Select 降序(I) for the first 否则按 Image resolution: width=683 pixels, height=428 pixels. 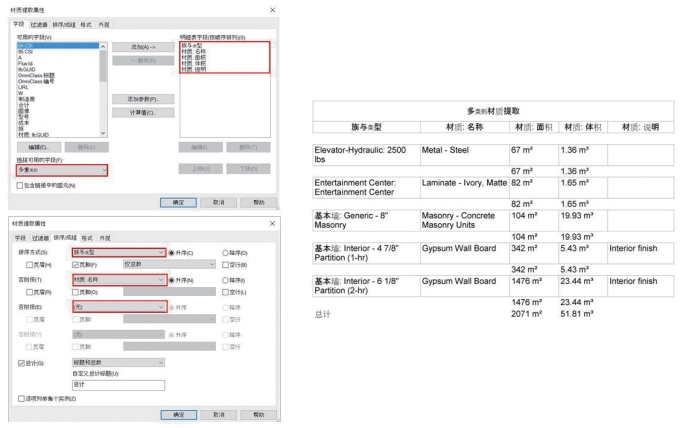click(x=225, y=280)
